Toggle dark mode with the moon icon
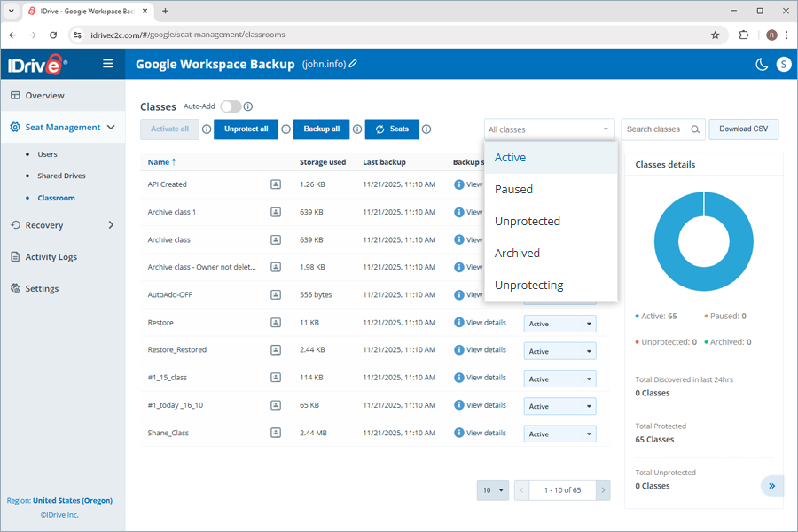This screenshot has height=532, width=798. click(762, 64)
